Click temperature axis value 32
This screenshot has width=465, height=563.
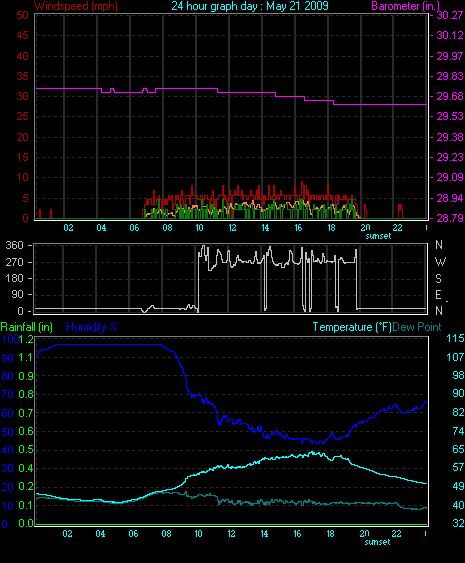point(459,524)
